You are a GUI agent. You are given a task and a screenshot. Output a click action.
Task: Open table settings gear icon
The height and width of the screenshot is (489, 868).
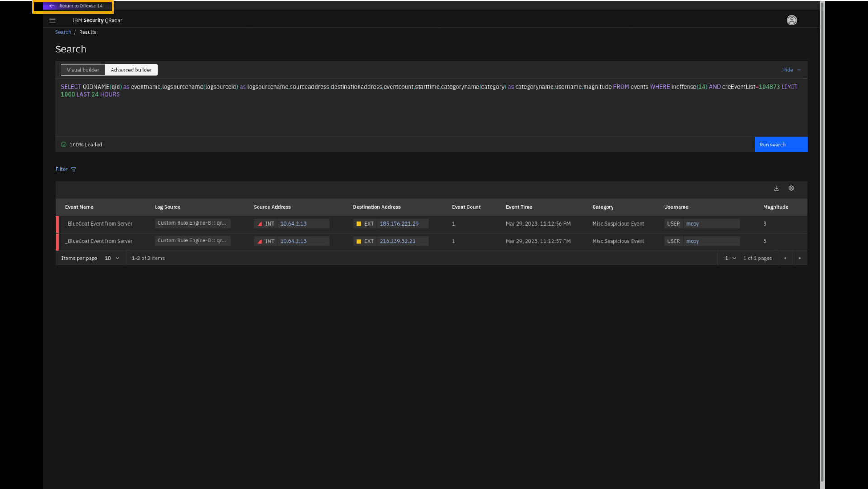coord(791,188)
